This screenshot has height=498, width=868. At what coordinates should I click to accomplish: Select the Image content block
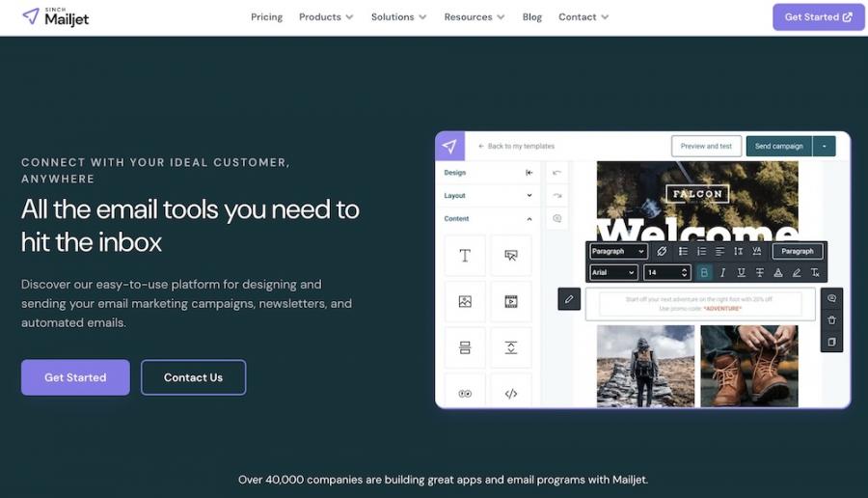point(465,301)
